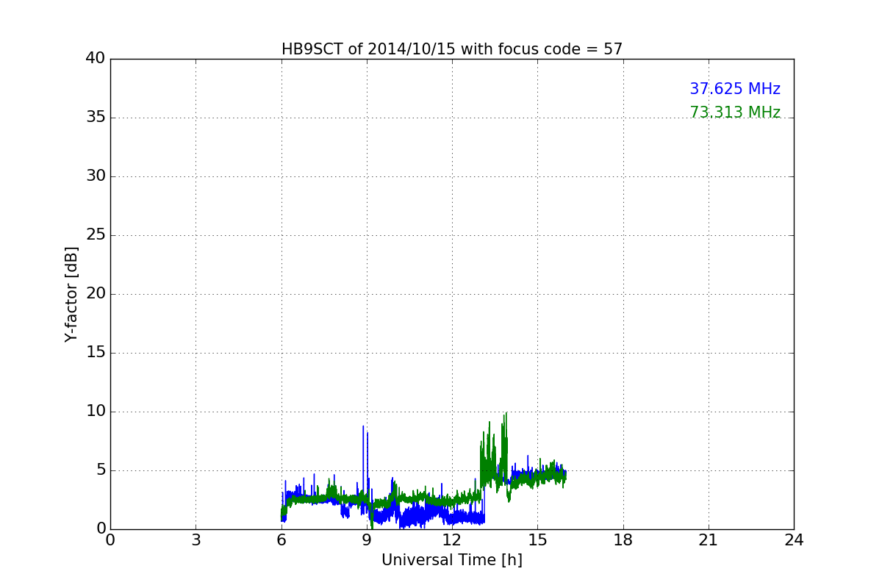Click the y-axis tick label 10
882x588 pixels.
pos(96,411)
